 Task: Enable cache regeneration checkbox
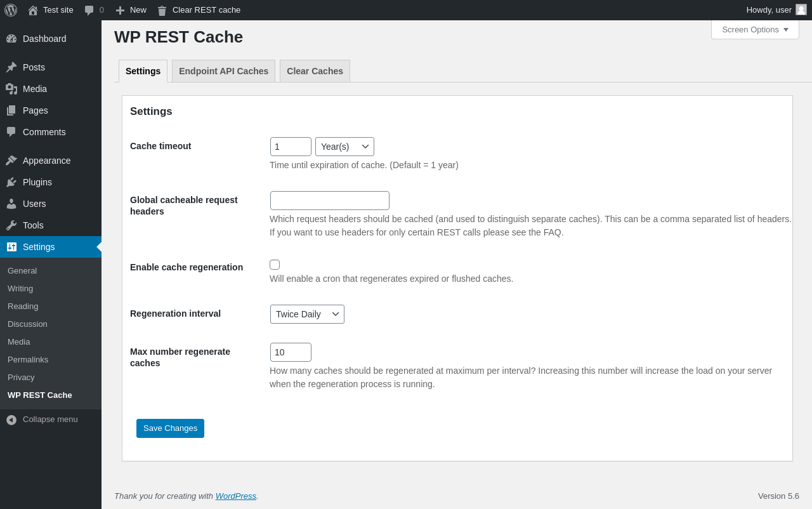pyautogui.click(x=275, y=265)
